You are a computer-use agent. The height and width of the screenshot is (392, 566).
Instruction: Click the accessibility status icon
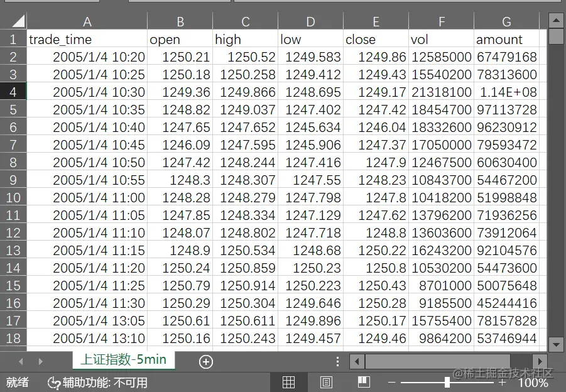click(x=54, y=383)
